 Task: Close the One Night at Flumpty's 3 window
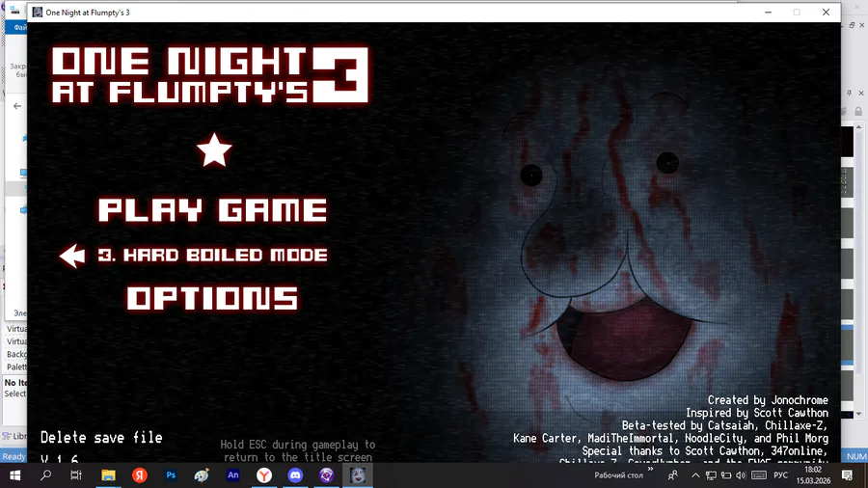point(826,13)
